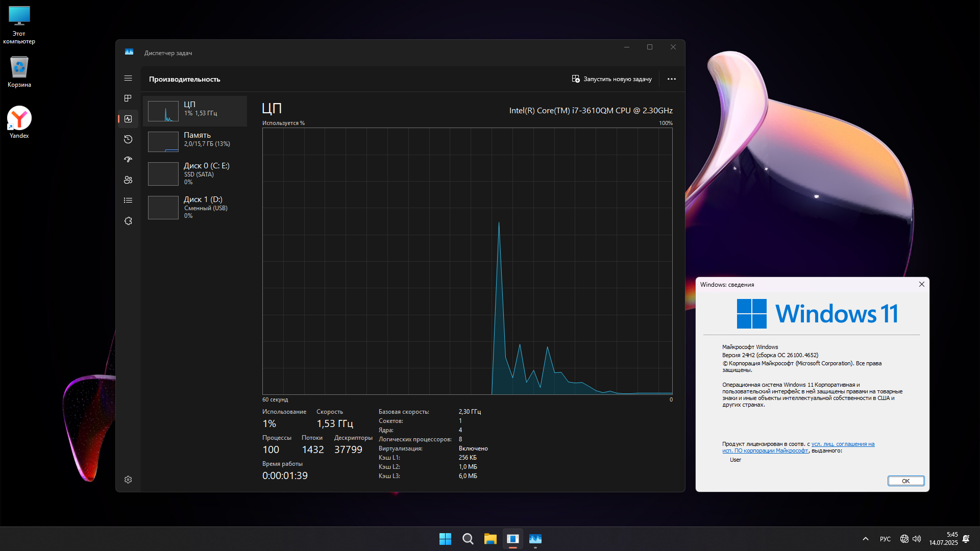
Task: Open the Users page icon
Action: click(x=128, y=180)
